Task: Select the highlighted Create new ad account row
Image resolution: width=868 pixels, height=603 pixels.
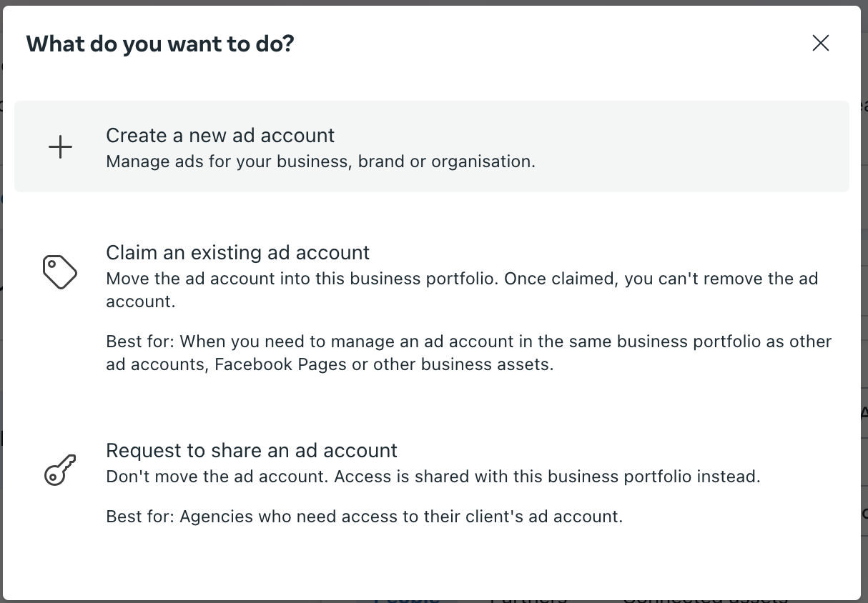Action: [x=432, y=146]
